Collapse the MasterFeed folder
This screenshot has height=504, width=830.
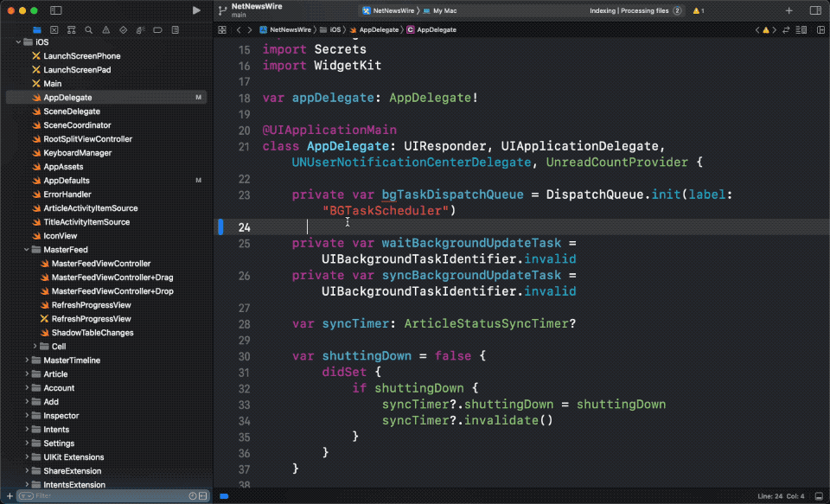coord(27,250)
